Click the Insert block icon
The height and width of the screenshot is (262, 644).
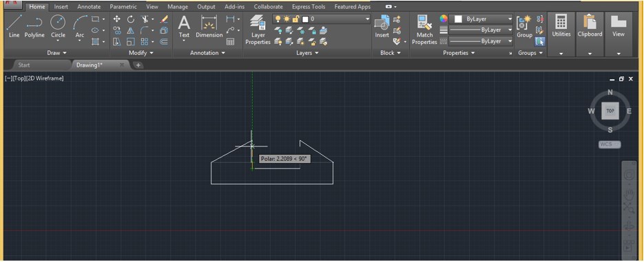coord(382,27)
